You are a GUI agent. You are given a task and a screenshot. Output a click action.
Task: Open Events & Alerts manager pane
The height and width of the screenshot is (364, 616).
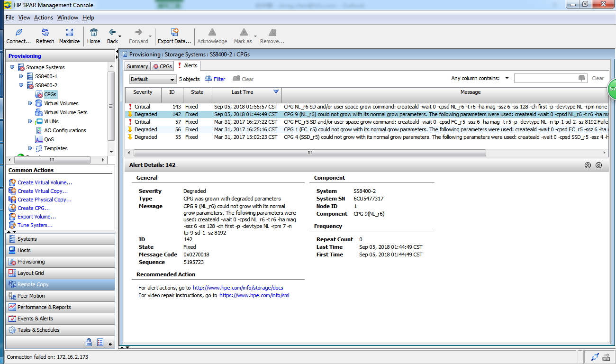coord(60,318)
